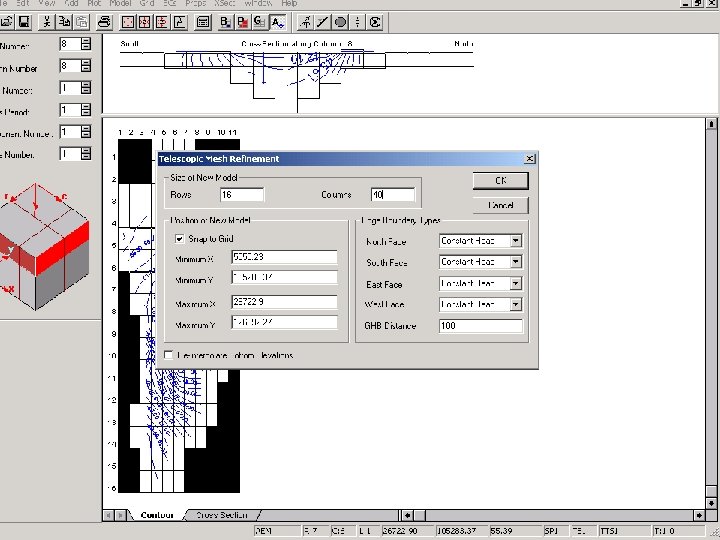Click the calculator-style toolbar icon

[x=202, y=22]
